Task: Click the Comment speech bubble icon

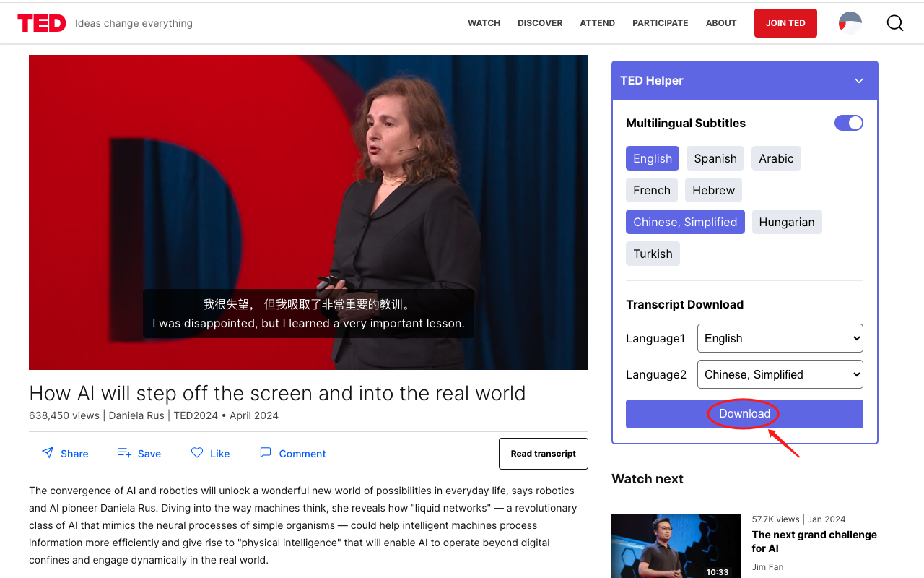Action: pyautogui.click(x=266, y=453)
